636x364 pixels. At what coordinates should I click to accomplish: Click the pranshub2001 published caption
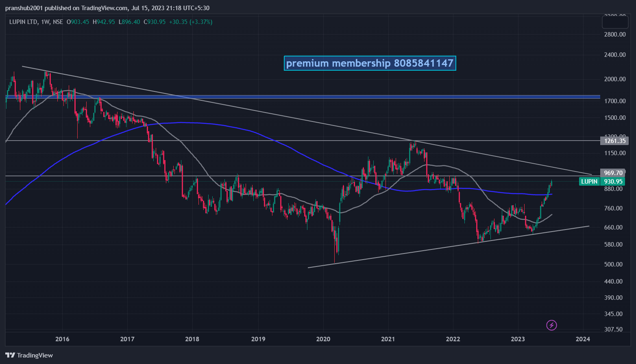tap(107, 8)
